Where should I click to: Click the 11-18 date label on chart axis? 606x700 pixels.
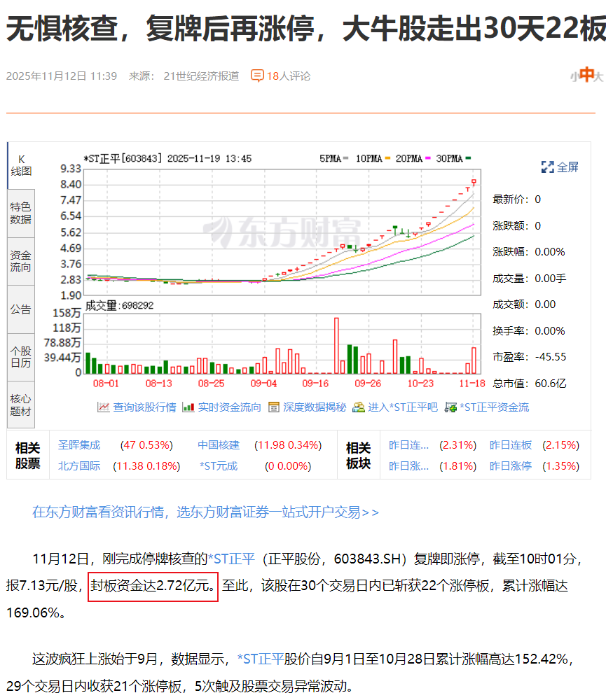point(472,384)
